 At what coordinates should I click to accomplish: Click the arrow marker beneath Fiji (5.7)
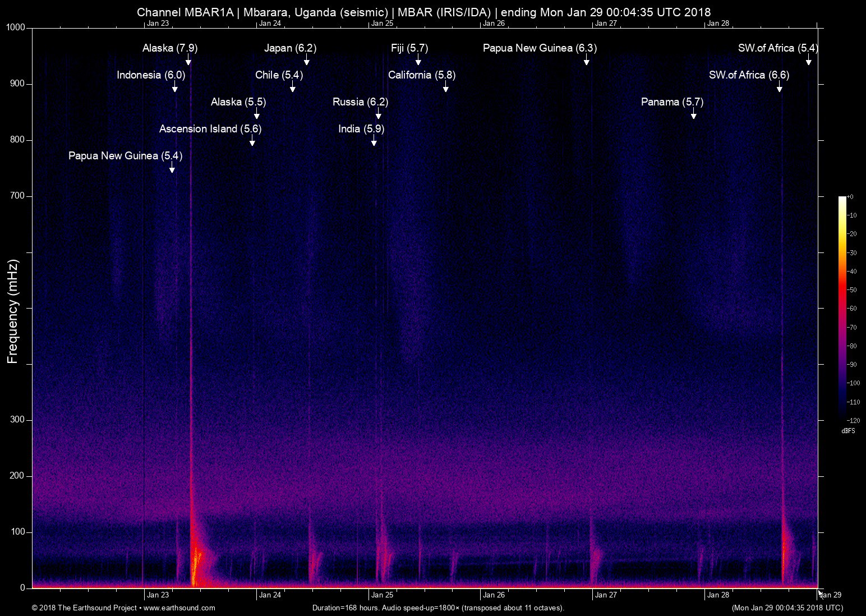pyautogui.click(x=418, y=61)
